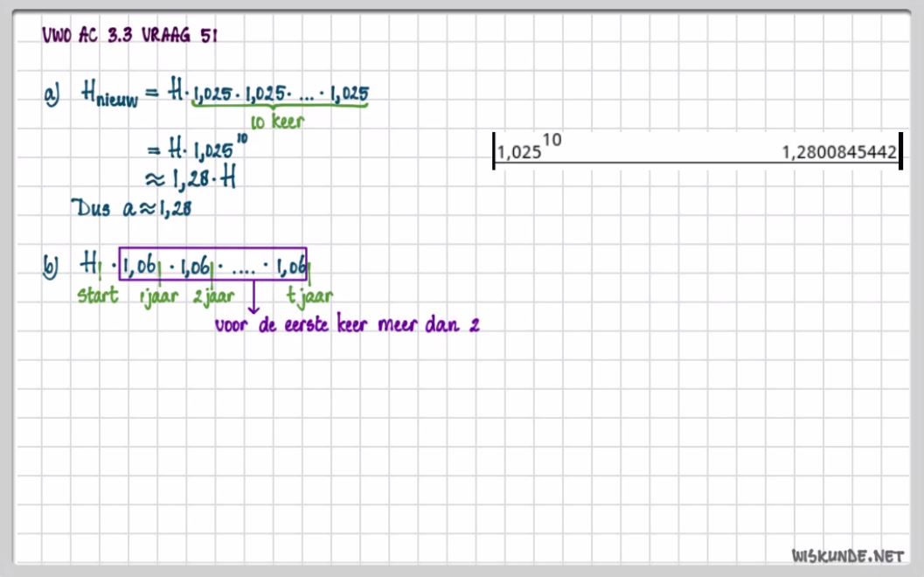
Task: Click the title 'VWO AC 3.3 VRAAG 51'
Action: [129, 36]
